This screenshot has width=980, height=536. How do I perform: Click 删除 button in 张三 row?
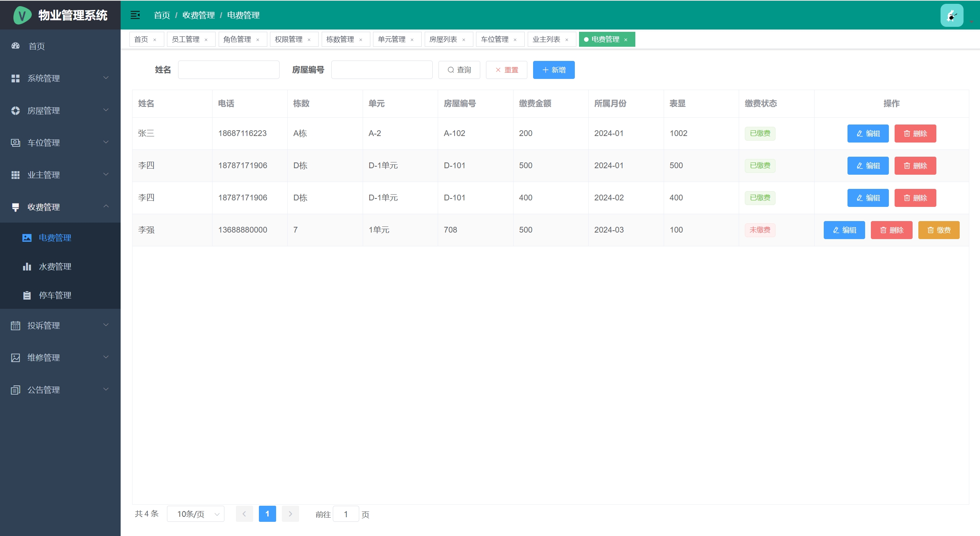coord(915,133)
